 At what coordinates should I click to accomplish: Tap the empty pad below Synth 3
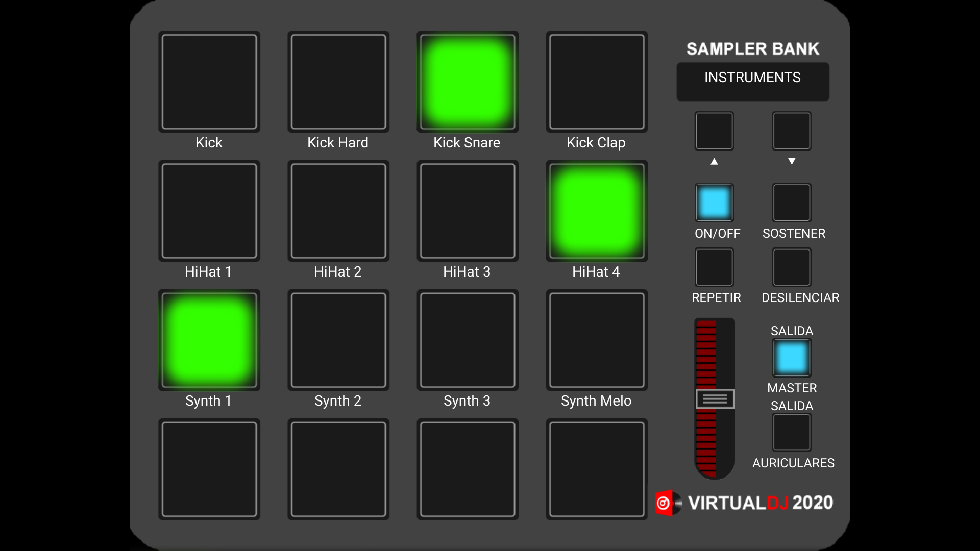(x=468, y=469)
